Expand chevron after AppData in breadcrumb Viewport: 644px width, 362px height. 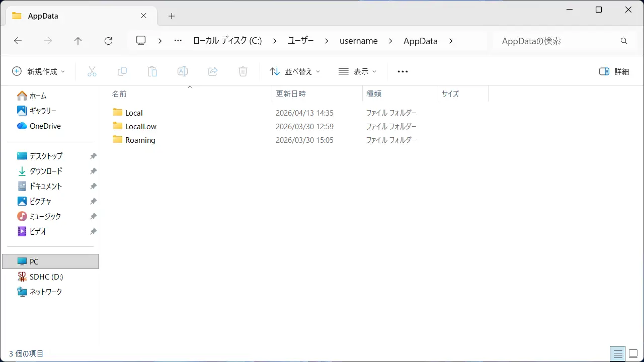(x=450, y=41)
